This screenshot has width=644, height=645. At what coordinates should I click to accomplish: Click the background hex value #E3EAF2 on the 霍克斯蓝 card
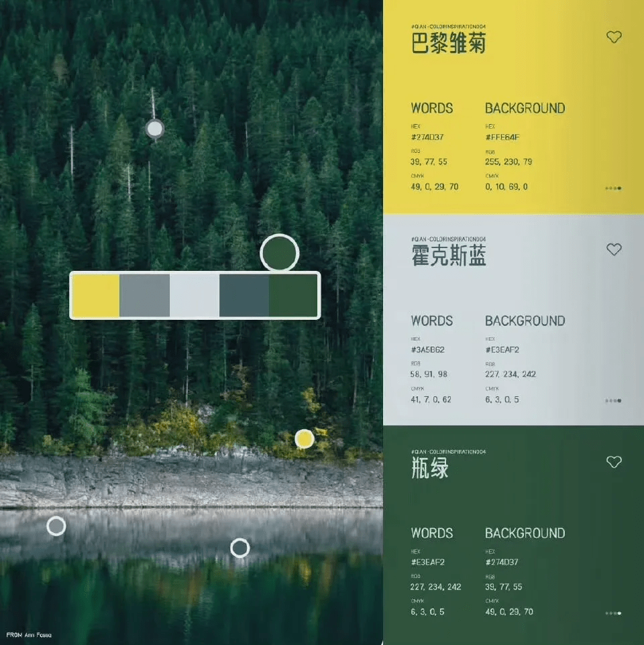502,350
